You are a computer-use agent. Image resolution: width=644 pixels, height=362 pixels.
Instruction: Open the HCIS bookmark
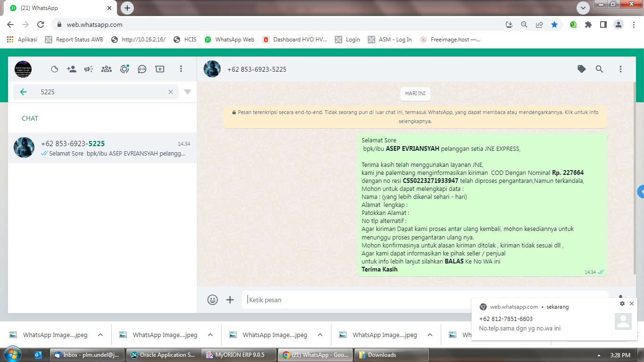[185, 40]
